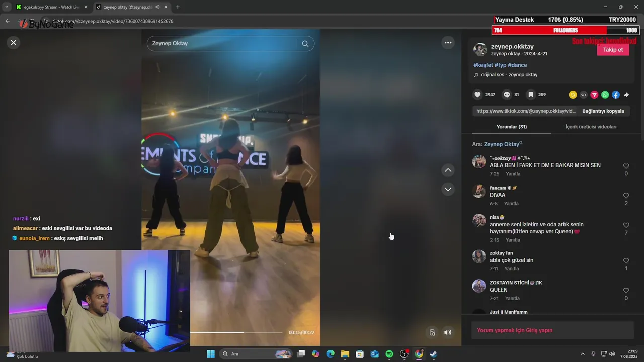644x362 pixels.
Task: Repost video using yellow repost icon
Action: (x=573, y=95)
